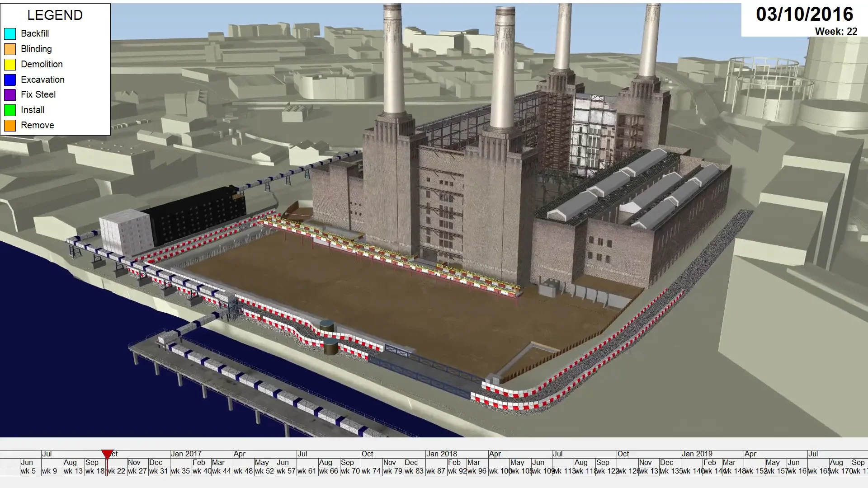
Task: Jump to Jan 2019 on the timeline
Action: click(x=697, y=454)
